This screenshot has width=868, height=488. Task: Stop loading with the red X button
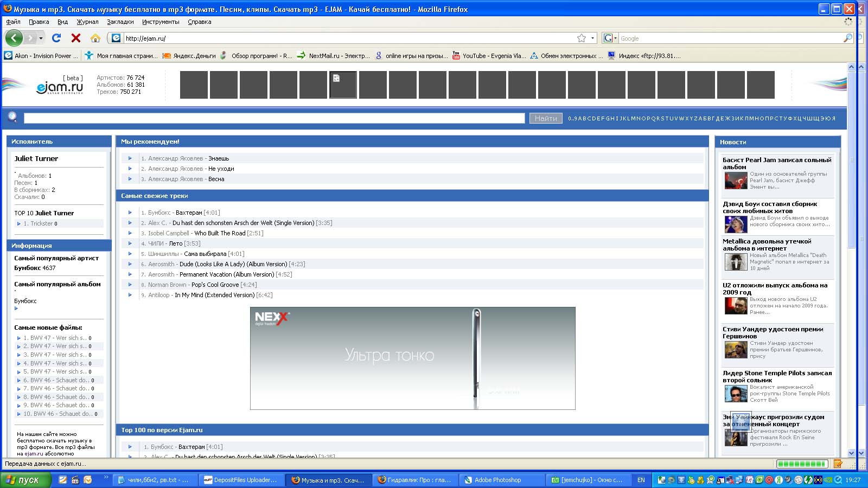[76, 38]
